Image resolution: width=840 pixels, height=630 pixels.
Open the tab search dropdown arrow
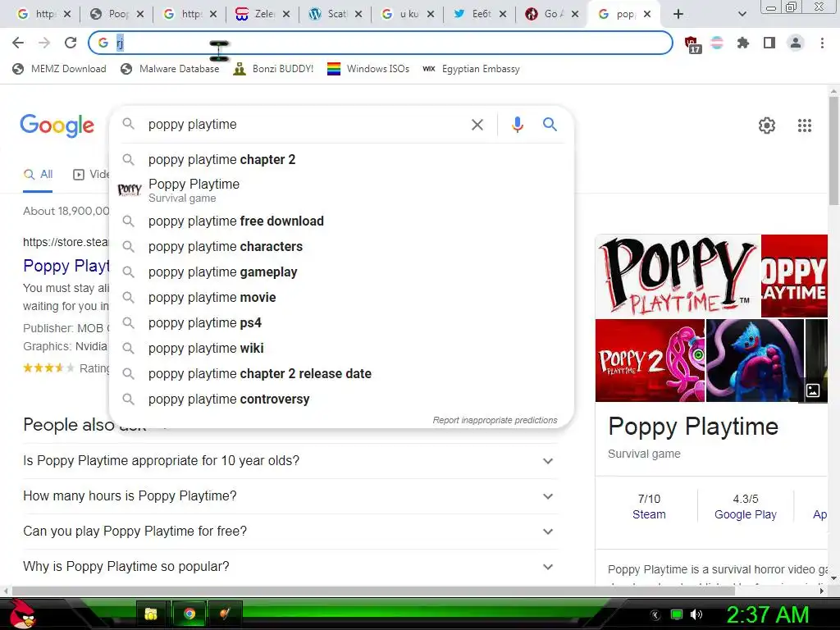[x=742, y=15]
